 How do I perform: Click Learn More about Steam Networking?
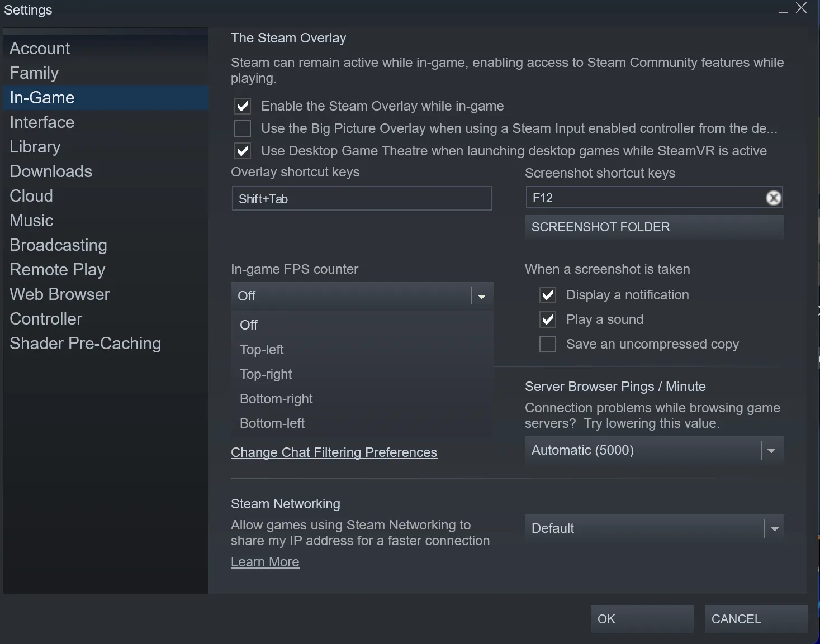265,561
